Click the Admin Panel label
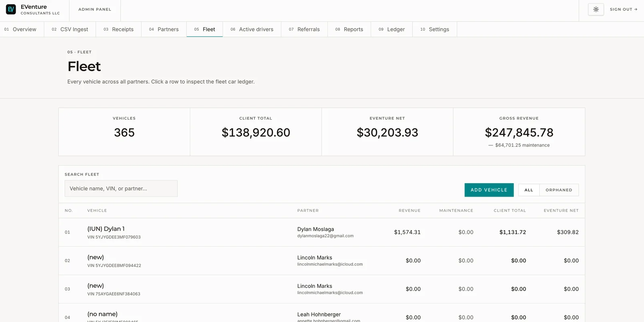The height and width of the screenshot is (322, 644). 95,9
